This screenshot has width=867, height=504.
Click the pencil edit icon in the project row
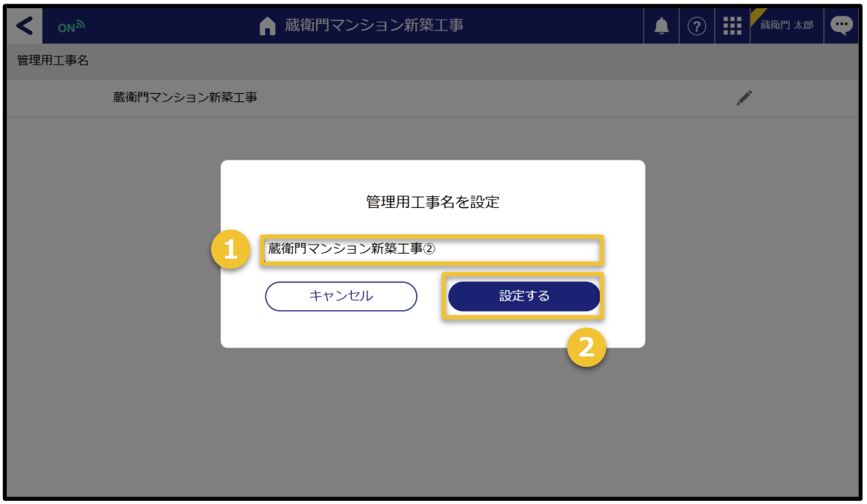click(x=744, y=98)
